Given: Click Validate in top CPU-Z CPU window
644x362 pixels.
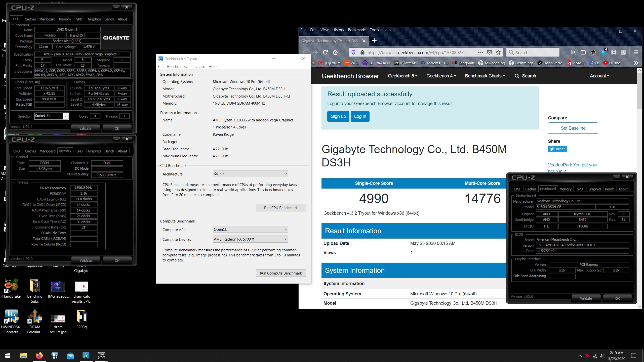Looking at the screenshot, I should point(85,128).
